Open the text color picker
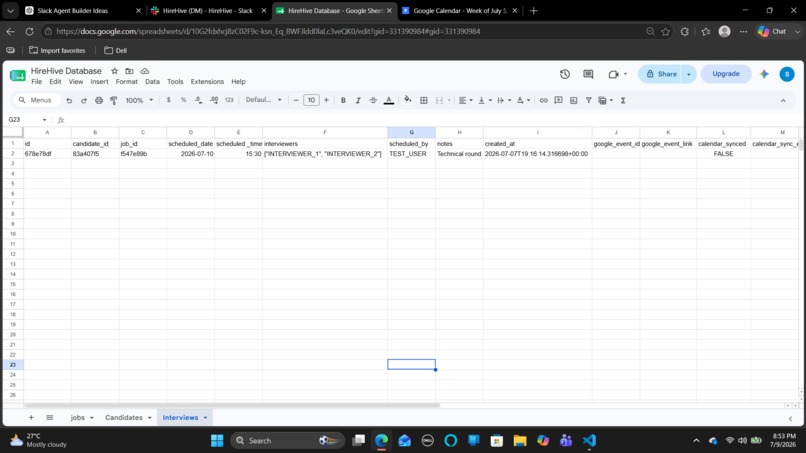806x453 pixels. 389,100
